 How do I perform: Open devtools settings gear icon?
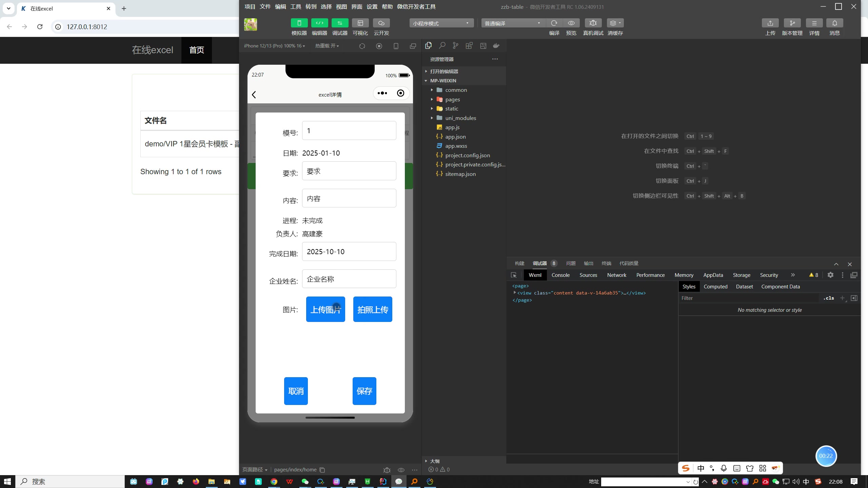pos(830,275)
